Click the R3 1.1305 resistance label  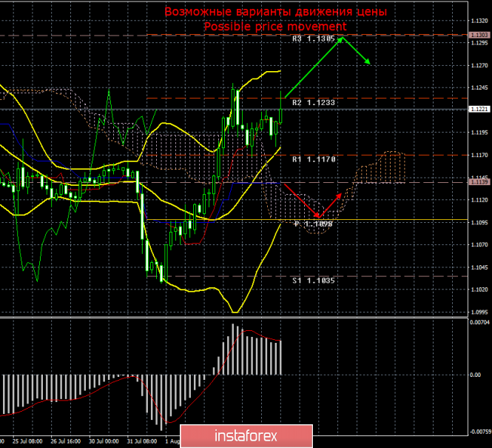coord(314,39)
